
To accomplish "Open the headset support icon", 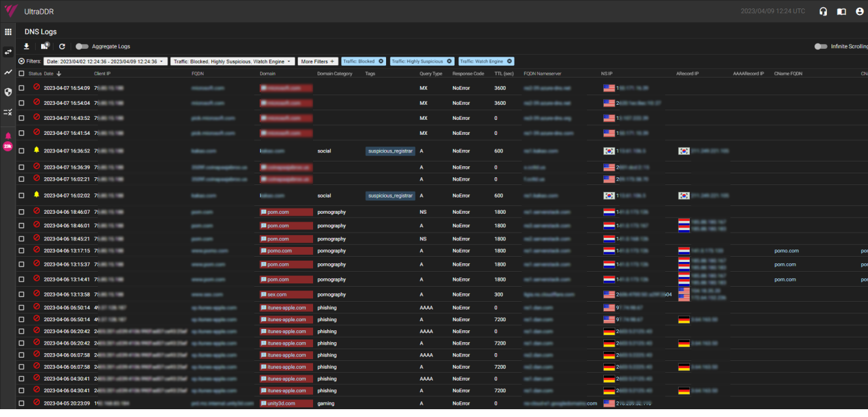I will coord(823,11).
